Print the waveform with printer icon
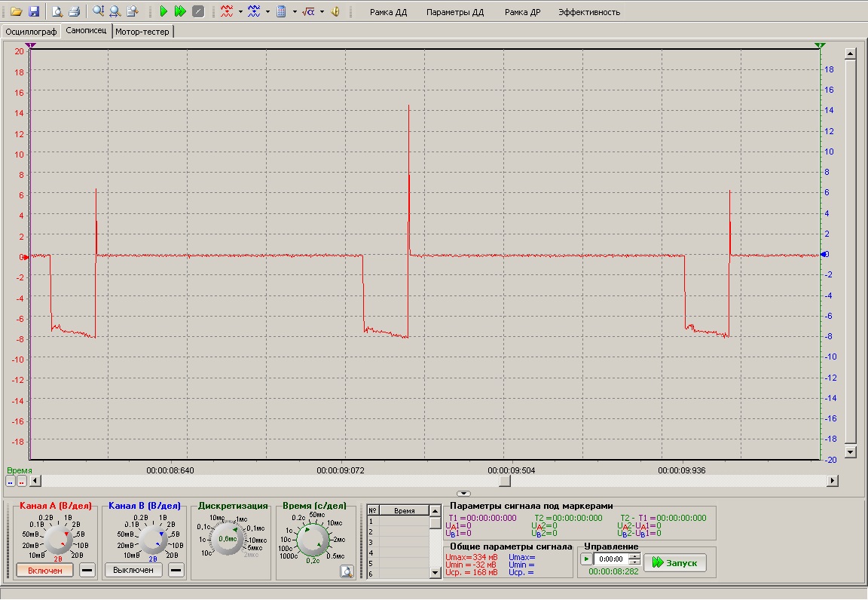This screenshot has width=868, height=600. pos(74,11)
